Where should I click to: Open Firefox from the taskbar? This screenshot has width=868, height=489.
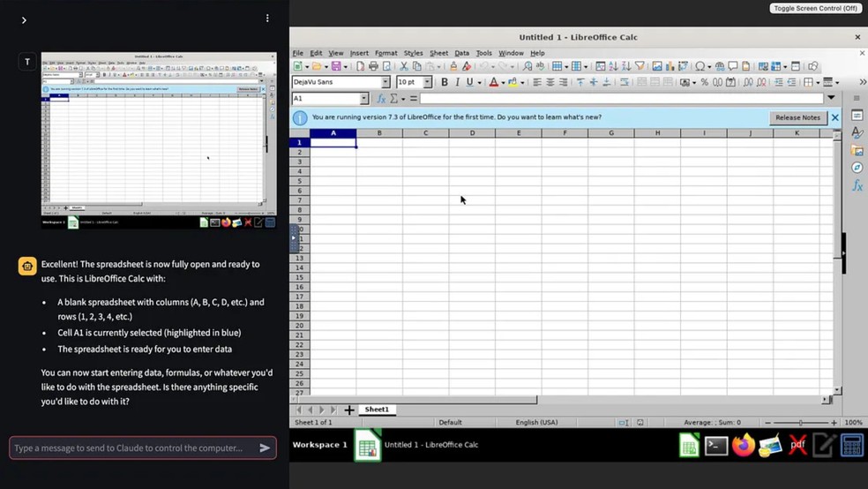(744, 445)
